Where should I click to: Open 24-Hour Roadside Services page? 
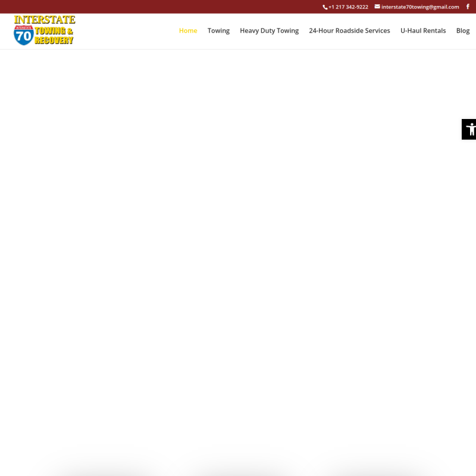click(349, 31)
